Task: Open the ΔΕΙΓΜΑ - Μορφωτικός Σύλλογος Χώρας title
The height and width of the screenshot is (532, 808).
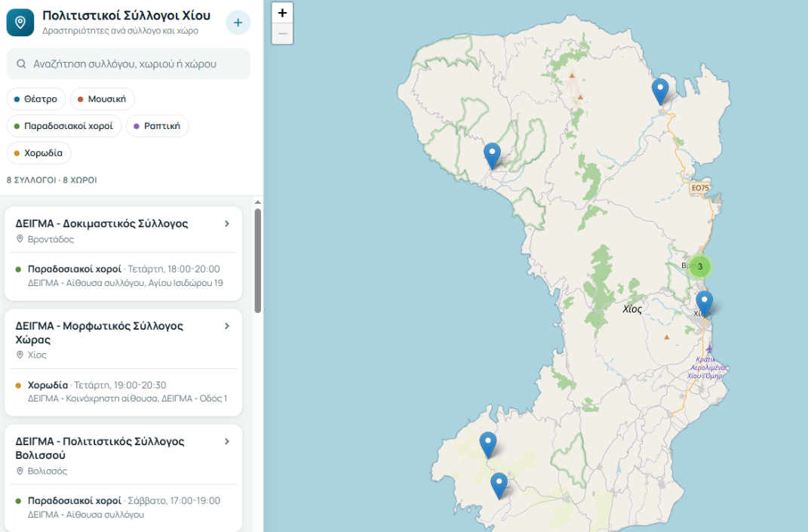Action: click(x=100, y=333)
